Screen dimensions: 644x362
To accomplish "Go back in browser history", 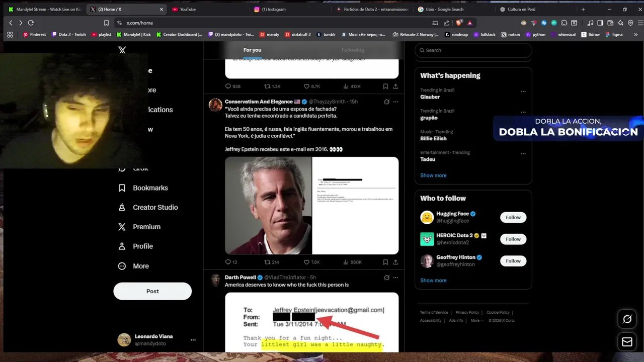I will (11, 23).
